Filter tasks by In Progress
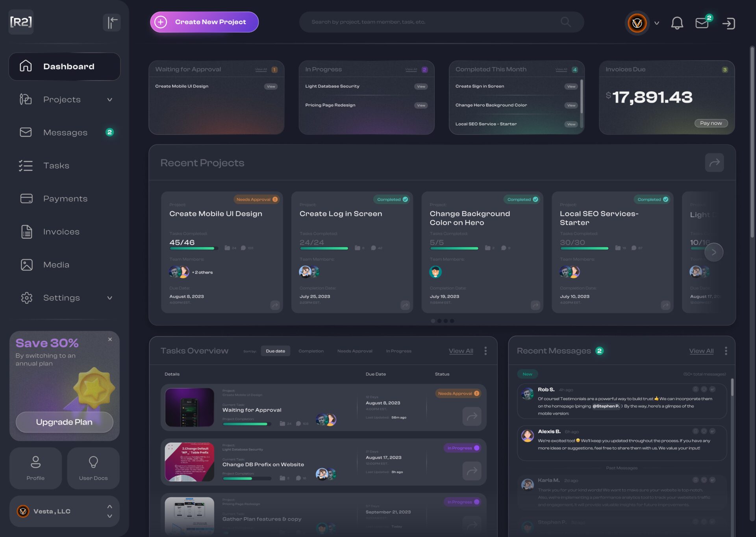The width and height of the screenshot is (756, 537). coord(398,351)
